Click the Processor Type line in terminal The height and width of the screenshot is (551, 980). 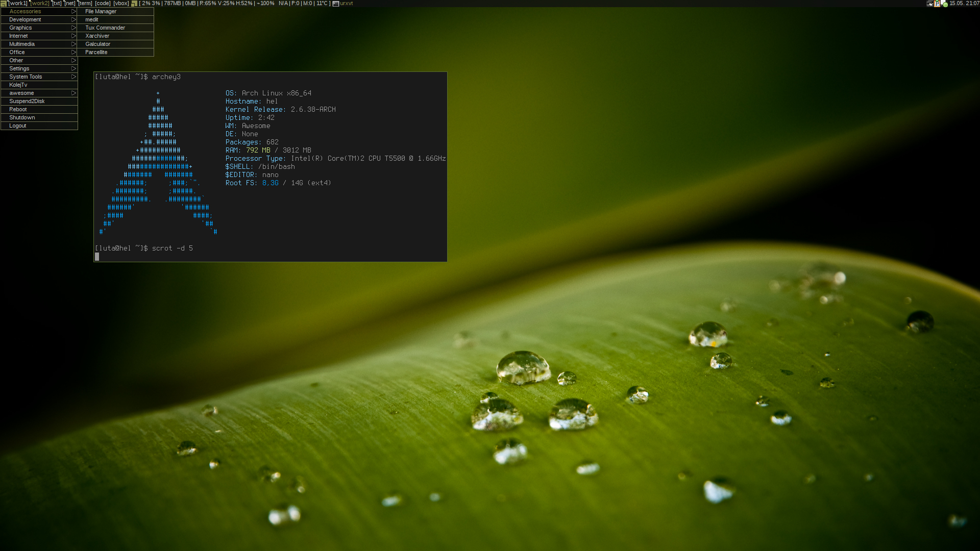coord(336,159)
